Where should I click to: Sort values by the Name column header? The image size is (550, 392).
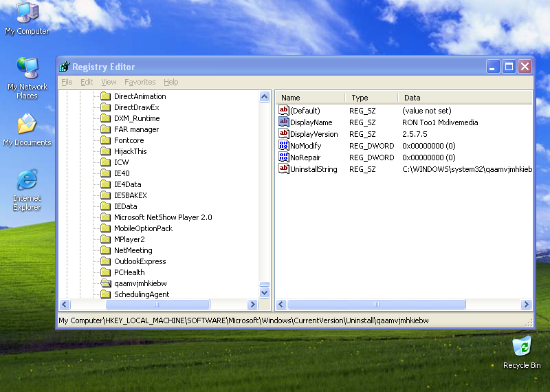pyautogui.click(x=311, y=98)
